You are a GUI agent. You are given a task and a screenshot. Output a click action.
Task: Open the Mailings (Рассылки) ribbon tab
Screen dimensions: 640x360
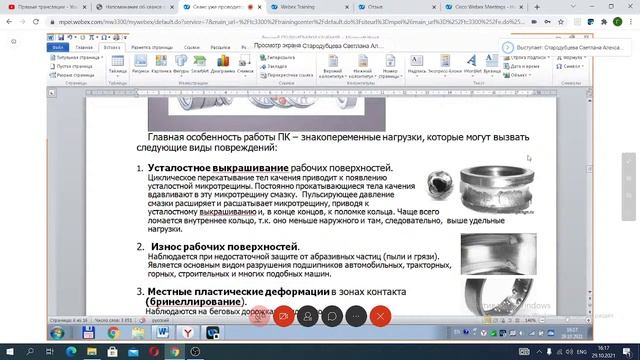pyautogui.click(x=220, y=47)
